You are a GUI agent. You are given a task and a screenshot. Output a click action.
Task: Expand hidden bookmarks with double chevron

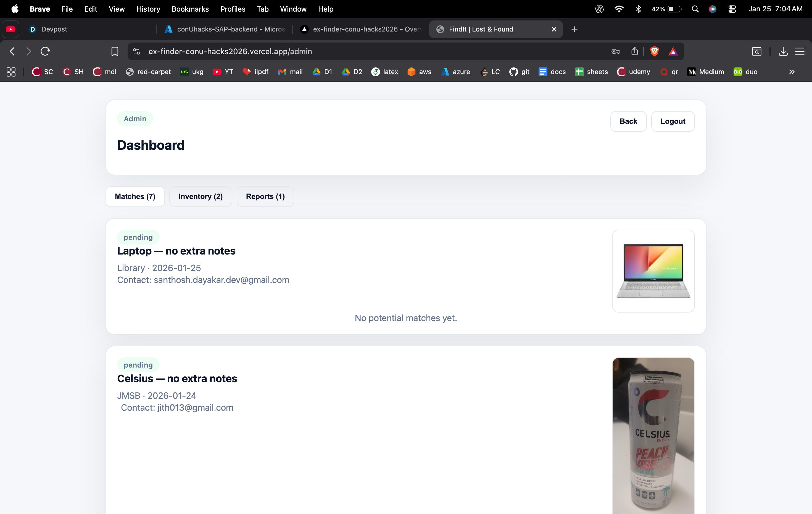(792, 72)
